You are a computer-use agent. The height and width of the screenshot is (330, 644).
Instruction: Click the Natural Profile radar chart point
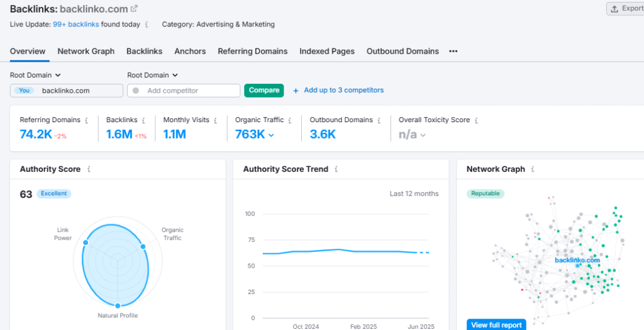pos(118,305)
